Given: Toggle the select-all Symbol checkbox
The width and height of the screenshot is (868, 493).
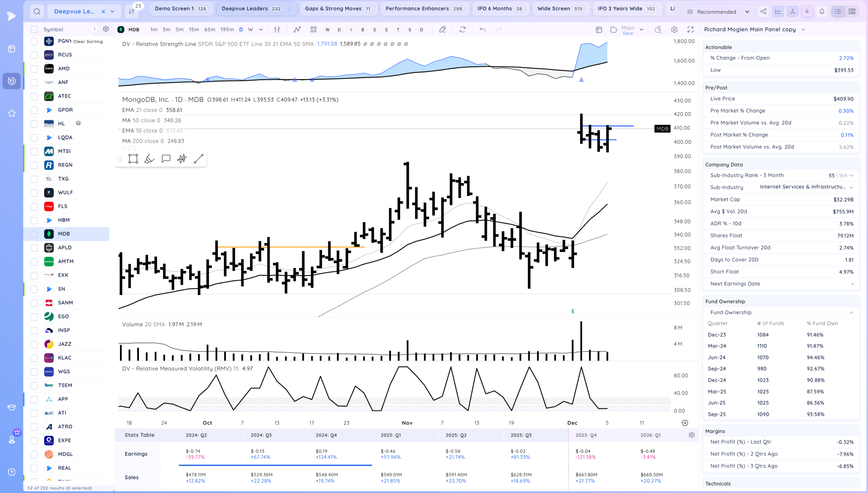Looking at the screenshot, I should [x=34, y=29].
